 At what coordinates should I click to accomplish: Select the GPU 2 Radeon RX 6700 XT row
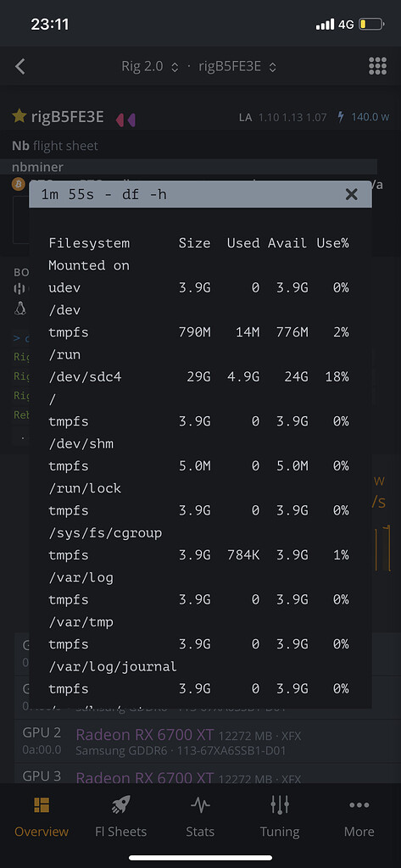point(200,742)
